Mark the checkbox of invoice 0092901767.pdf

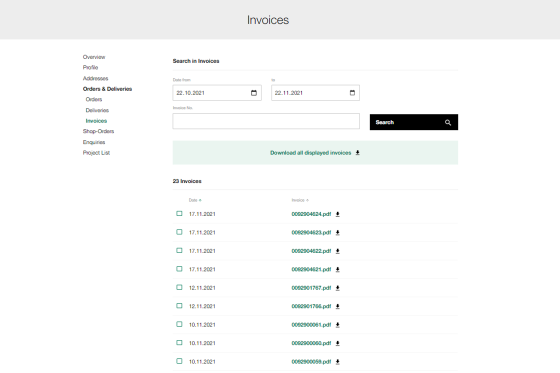click(179, 288)
